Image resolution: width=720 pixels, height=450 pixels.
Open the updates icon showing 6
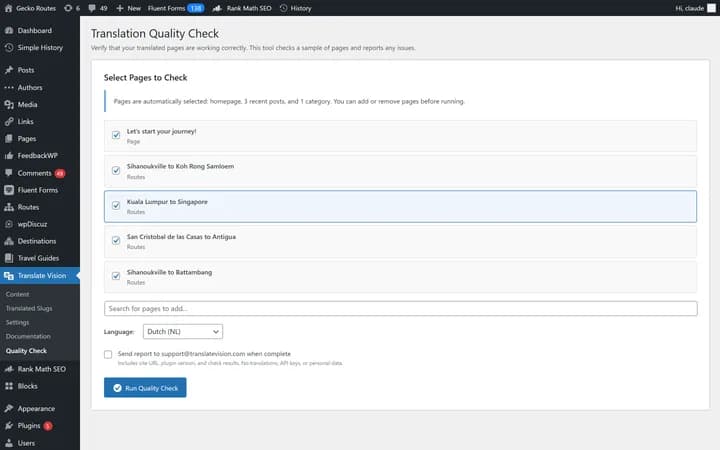(x=68, y=8)
